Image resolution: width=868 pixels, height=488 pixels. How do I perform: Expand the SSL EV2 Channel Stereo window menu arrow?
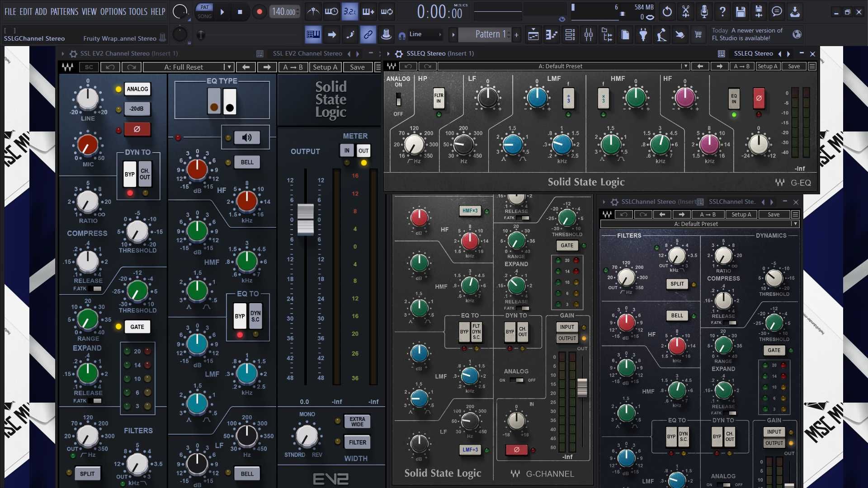pos(63,53)
